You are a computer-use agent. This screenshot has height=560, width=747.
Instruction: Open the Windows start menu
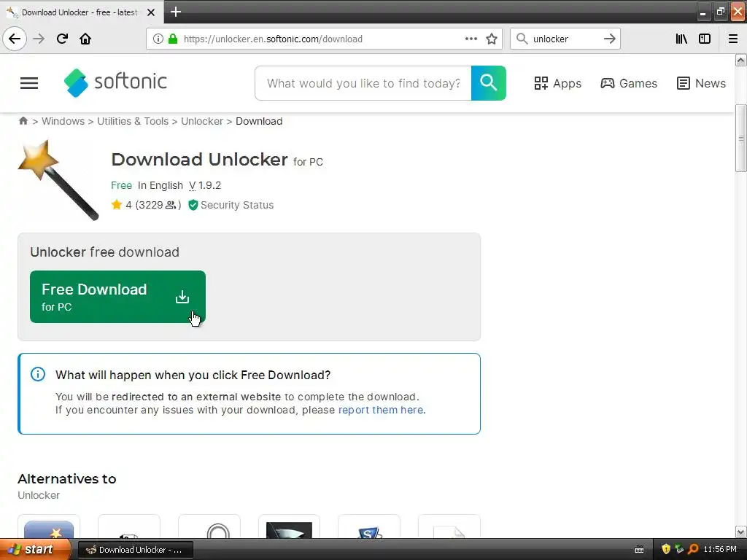pyautogui.click(x=35, y=550)
